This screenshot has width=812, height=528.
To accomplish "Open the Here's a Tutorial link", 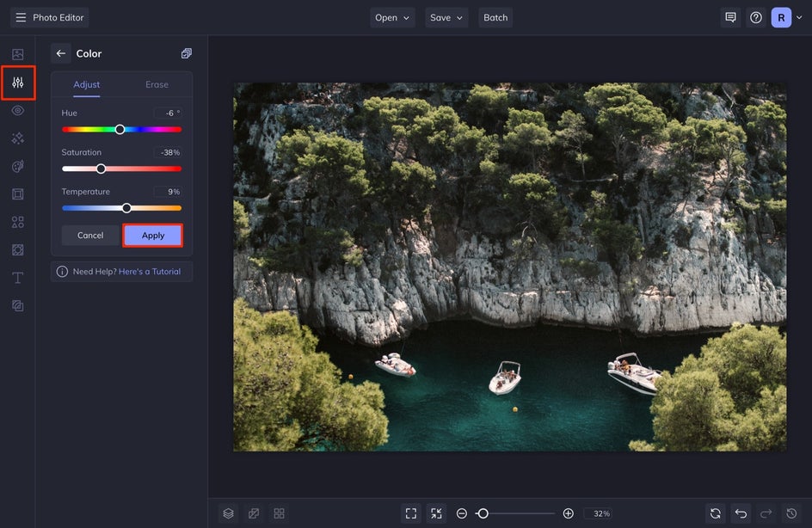I will (150, 272).
